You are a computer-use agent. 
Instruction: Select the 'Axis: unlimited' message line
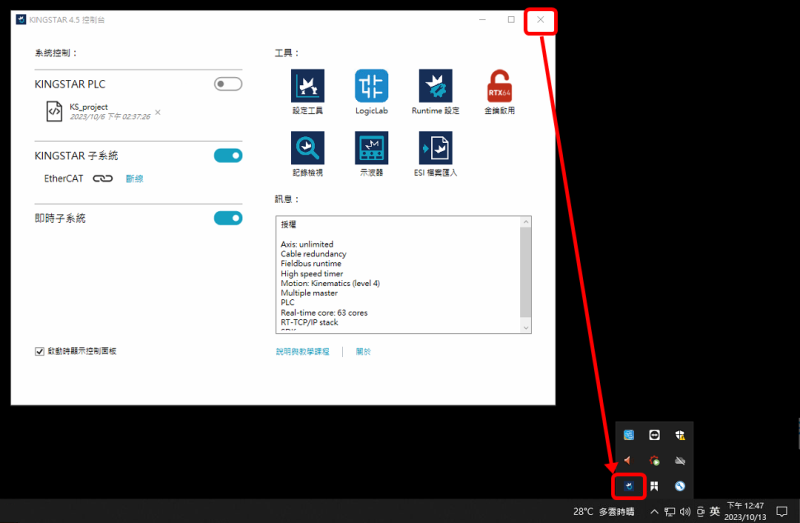tap(307, 244)
